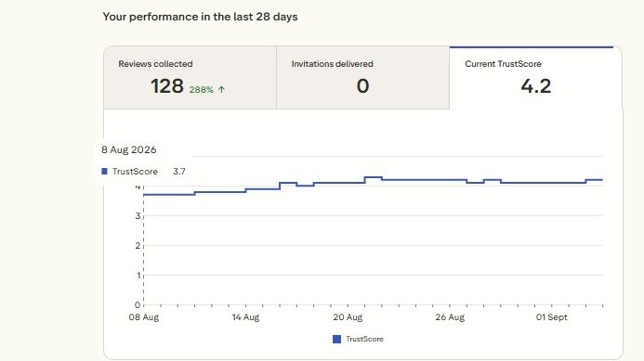Select the Current TrustScore tab
This screenshot has height=361, width=644.
pyautogui.click(x=535, y=78)
